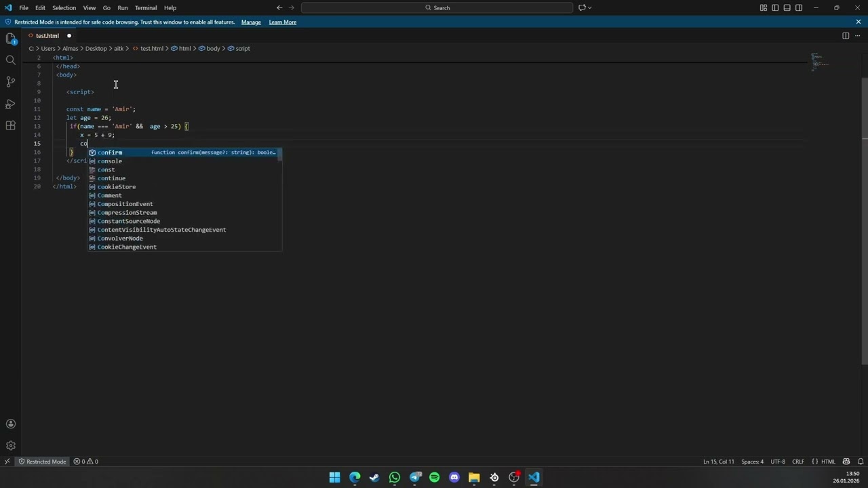
Task: Open Discord from the taskbar
Action: tap(454, 477)
